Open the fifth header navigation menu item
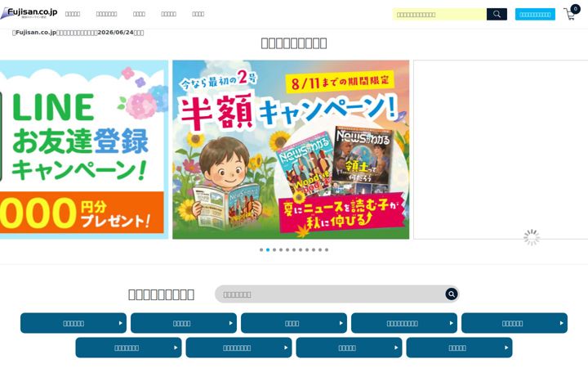Screen dimensions: 588x368 point(198,14)
